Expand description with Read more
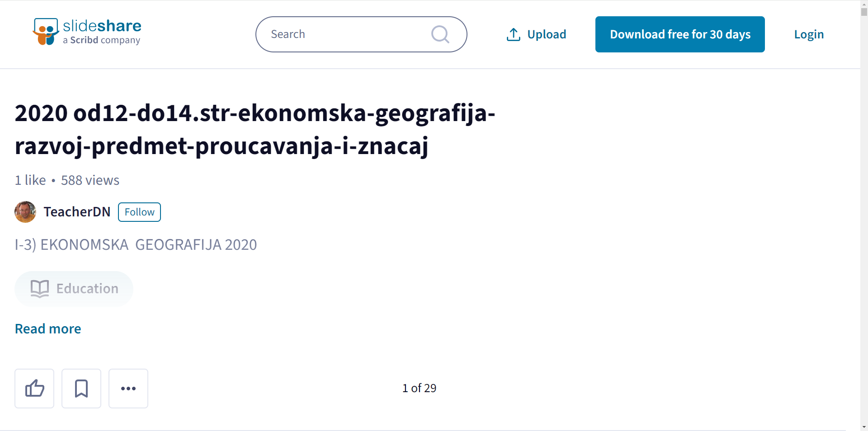 [48, 329]
